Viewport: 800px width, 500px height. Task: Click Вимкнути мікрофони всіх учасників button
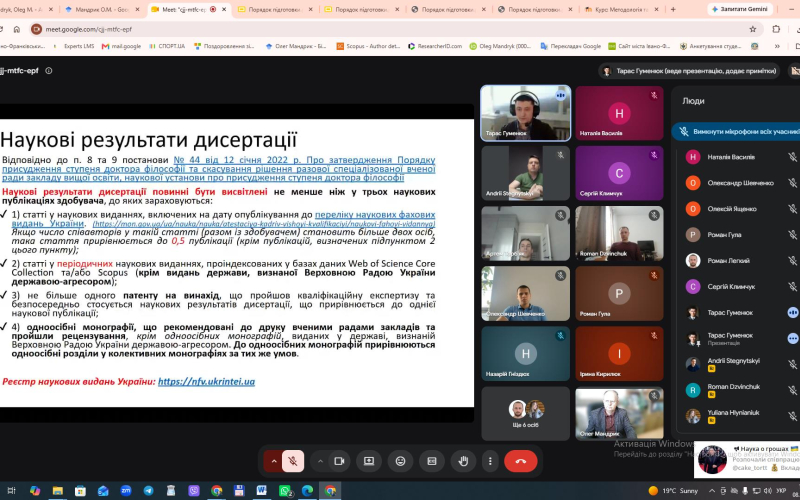coord(737,132)
